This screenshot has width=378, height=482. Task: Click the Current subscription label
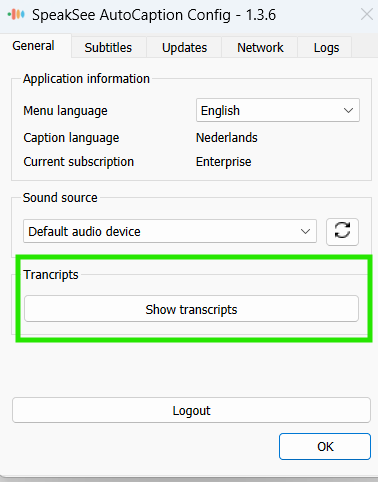79,162
